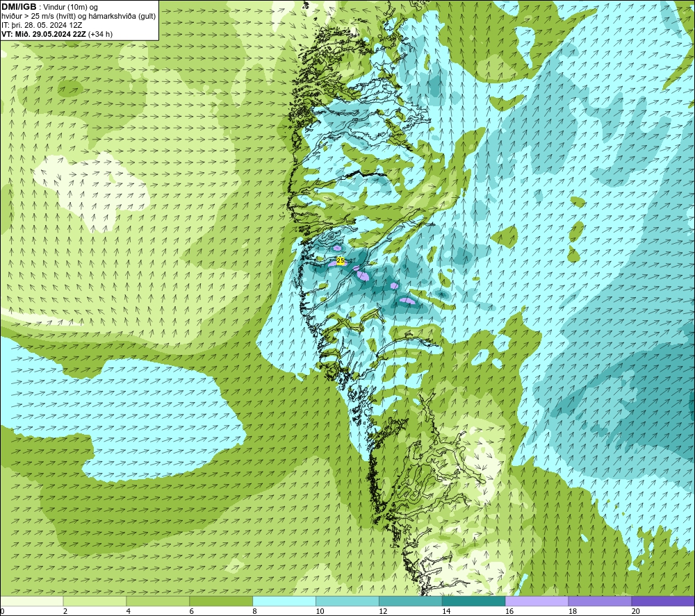Click the VT: Mið. 29.05.2024 22Z line

coord(44,34)
